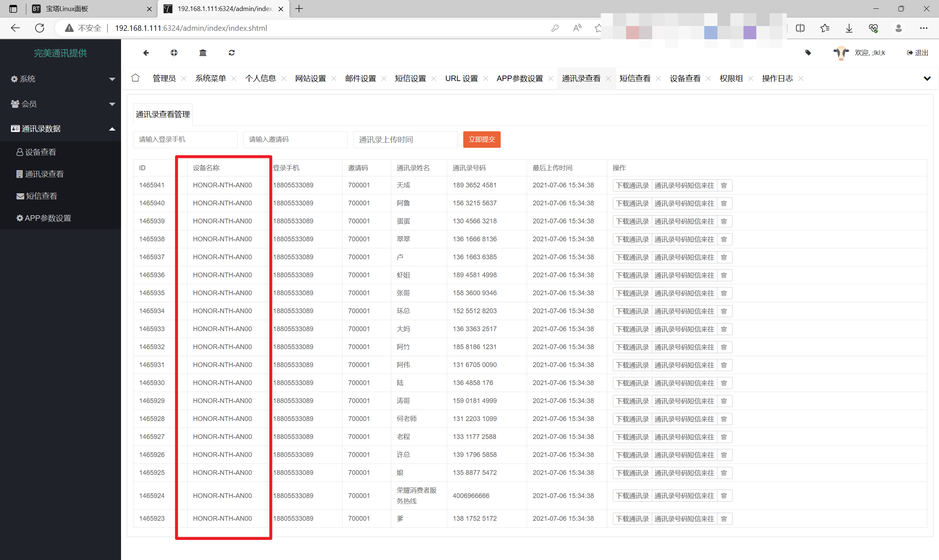This screenshot has width=939, height=560.
Task: Switch to the 设备查看 tab
Action: [685, 78]
